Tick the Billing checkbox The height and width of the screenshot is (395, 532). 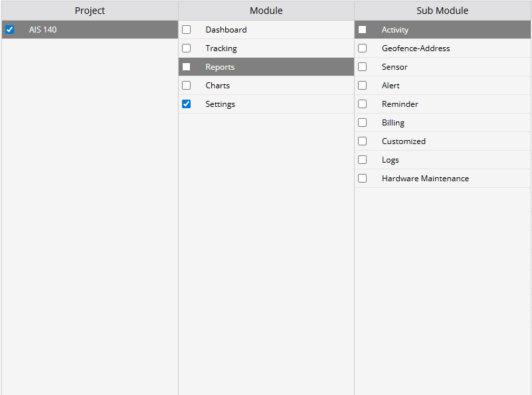click(x=363, y=123)
